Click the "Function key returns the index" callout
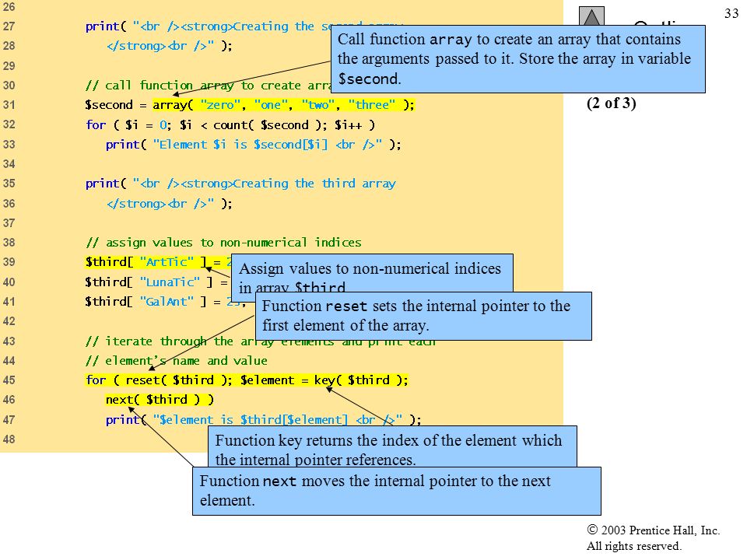The width and height of the screenshot is (747, 560). (x=392, y=446)
